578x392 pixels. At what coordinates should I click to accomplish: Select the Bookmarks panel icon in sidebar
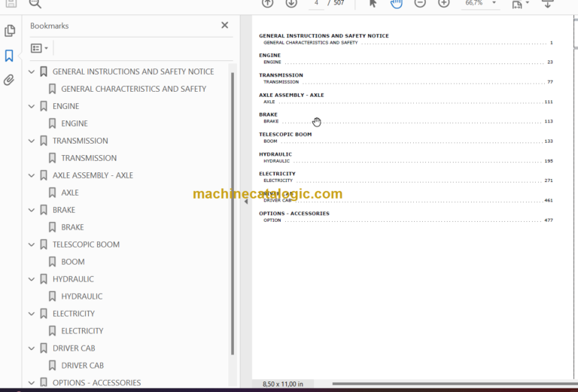[x=9, y=56]
